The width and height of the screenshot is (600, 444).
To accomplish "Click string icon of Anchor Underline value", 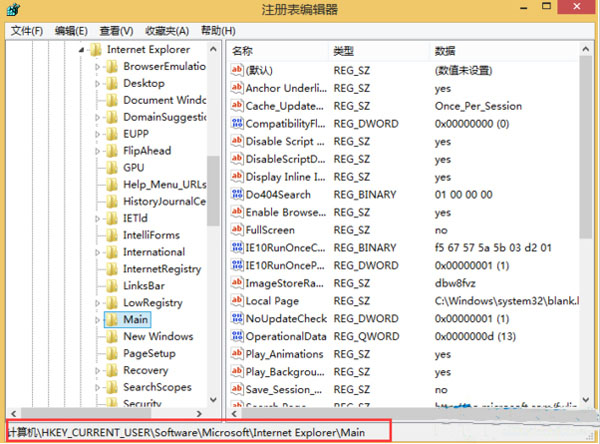I will click(237, 88).
